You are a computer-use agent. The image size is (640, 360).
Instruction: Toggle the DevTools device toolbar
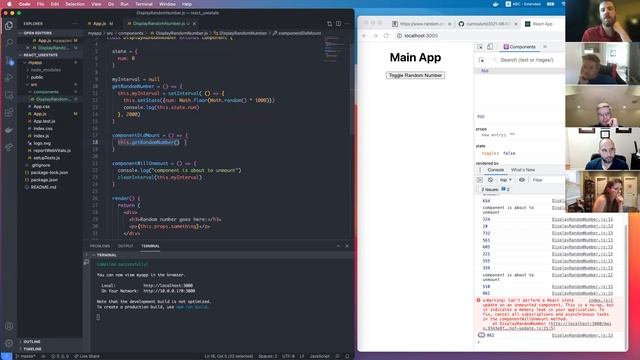[490, 47]
